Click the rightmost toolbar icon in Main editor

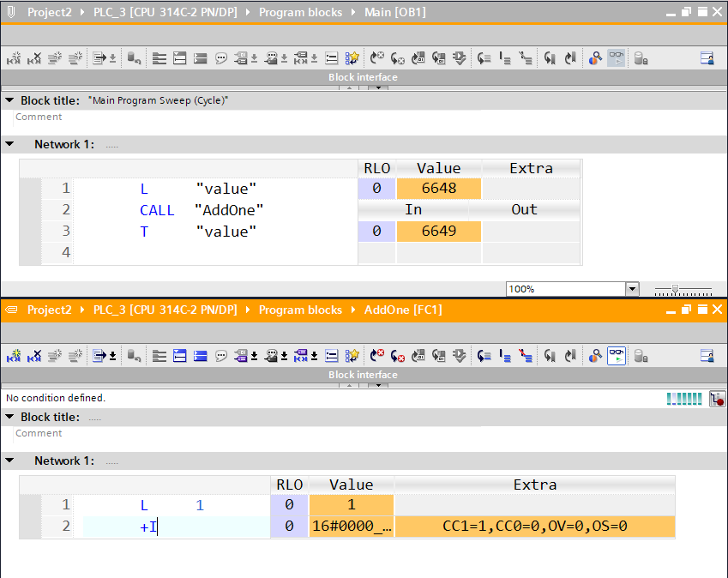[x=707, y=58]
